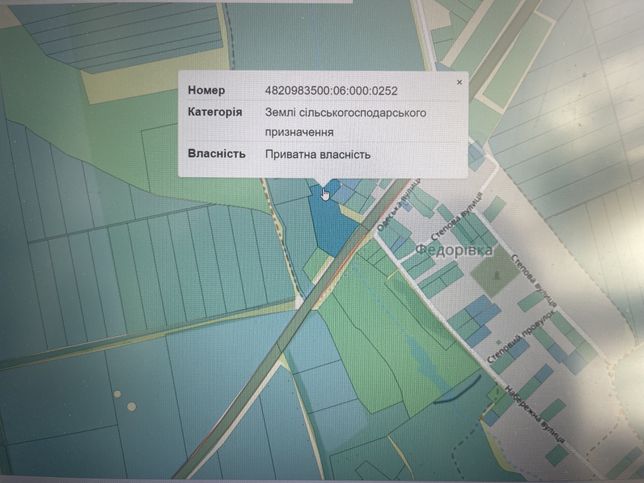Image resolution: width=644 pixels, height=483 pixels.
Task: Click the tree icon in the village park
Action: 497,274
